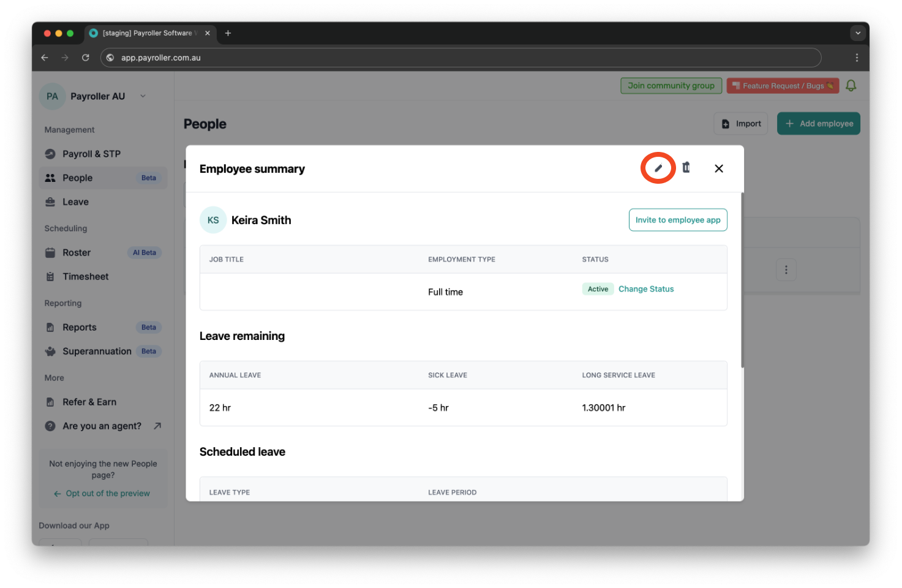The image size is (902, 588).
Task: Expand the browser tab search chevron
Action: 858,33
